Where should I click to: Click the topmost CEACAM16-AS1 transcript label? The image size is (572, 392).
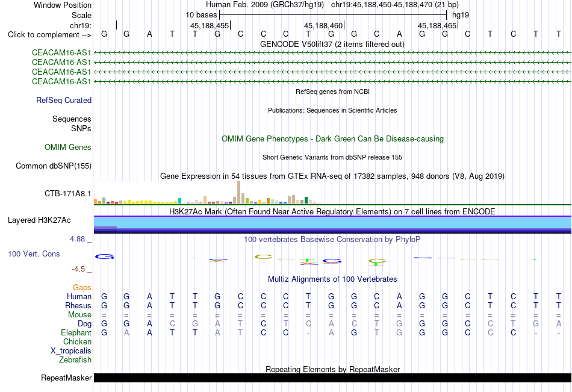pos(61,52)
